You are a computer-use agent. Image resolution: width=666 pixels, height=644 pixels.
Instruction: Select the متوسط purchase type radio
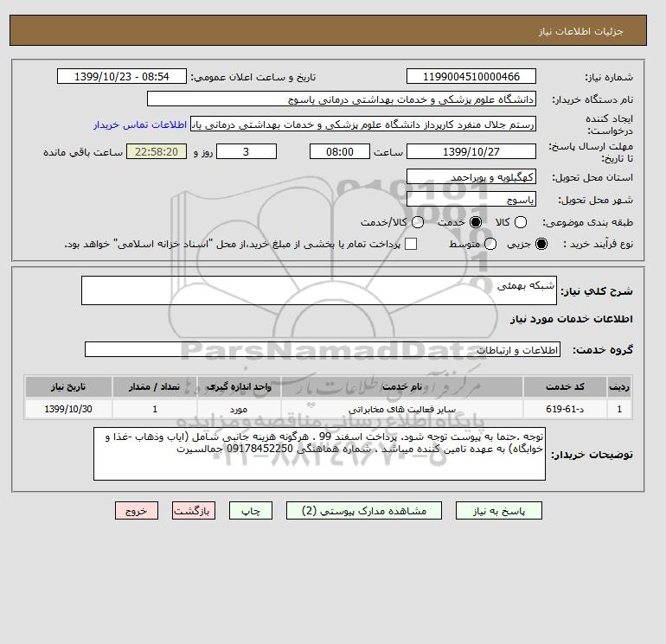tap(490, 244)
